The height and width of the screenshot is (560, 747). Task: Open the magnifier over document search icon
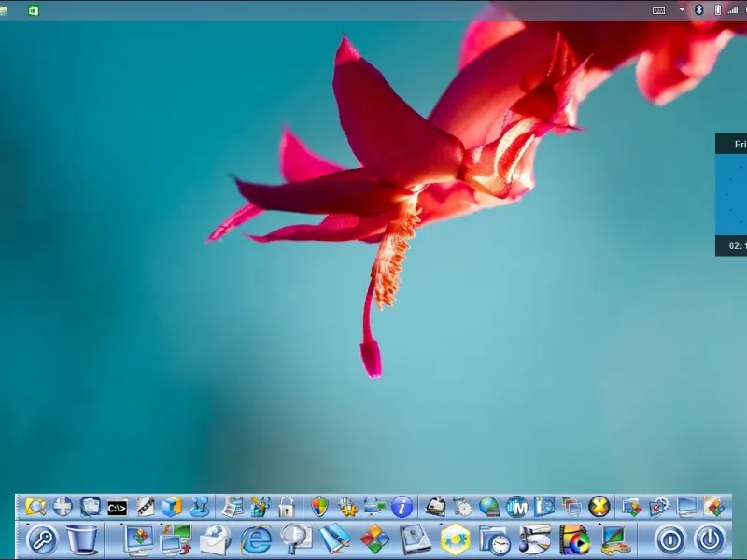[295, 539]
